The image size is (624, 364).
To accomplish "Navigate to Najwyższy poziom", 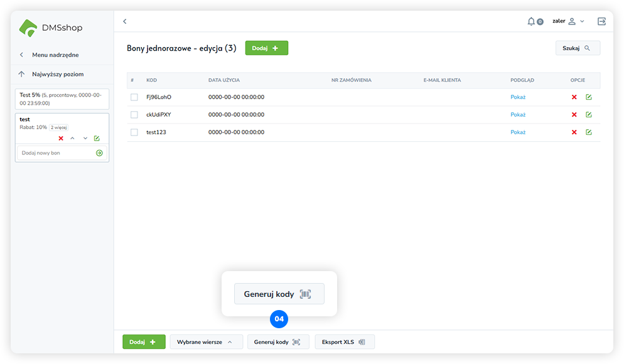I will [58, 74].
